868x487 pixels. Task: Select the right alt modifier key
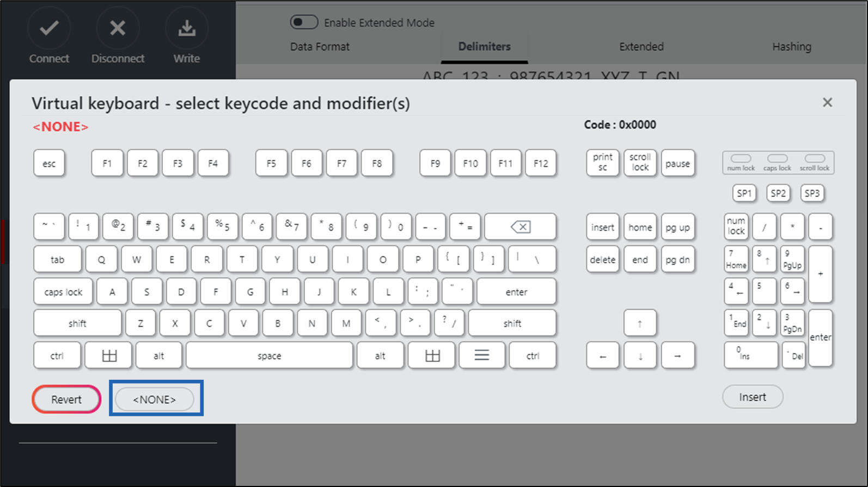380,355
